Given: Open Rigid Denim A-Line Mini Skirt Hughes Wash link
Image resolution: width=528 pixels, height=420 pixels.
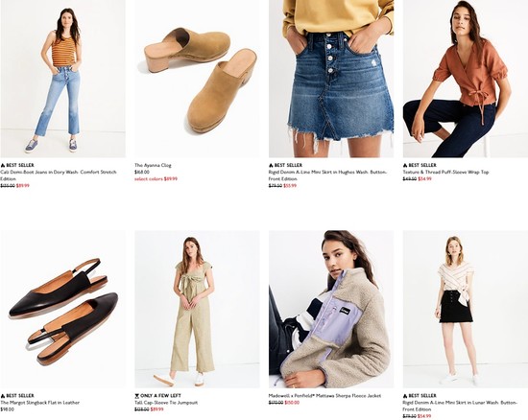Looking at the screenshot, I should [x=327, y=175].
